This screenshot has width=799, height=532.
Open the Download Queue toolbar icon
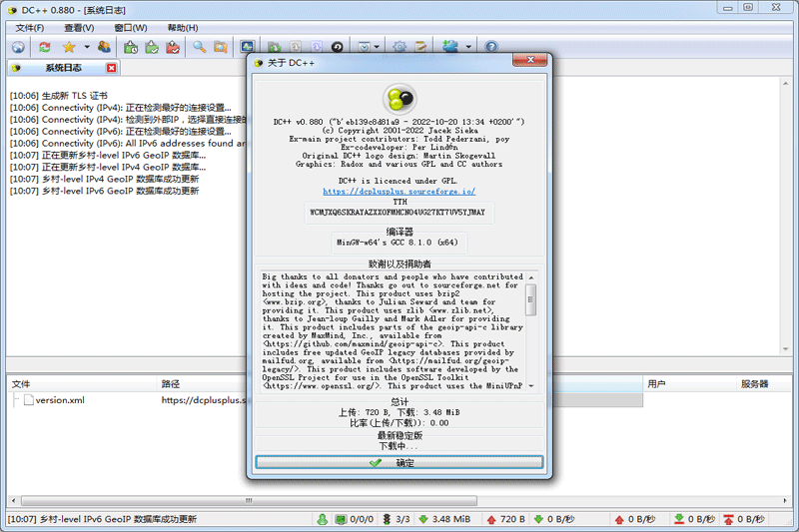[131, 47]
